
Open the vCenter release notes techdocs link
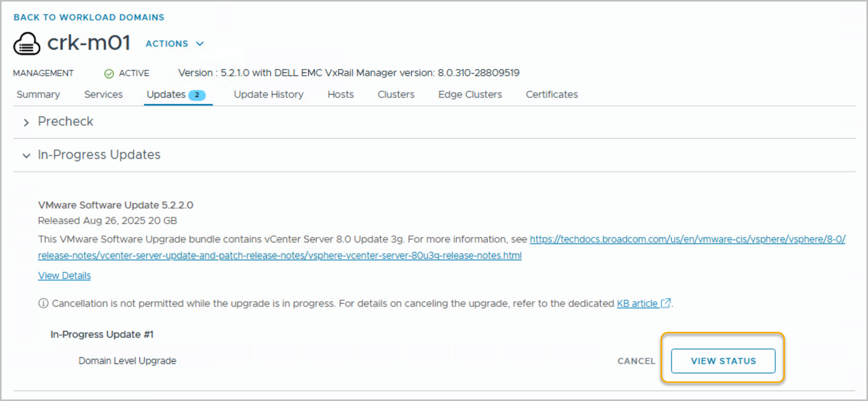click(x=687, y=239)
